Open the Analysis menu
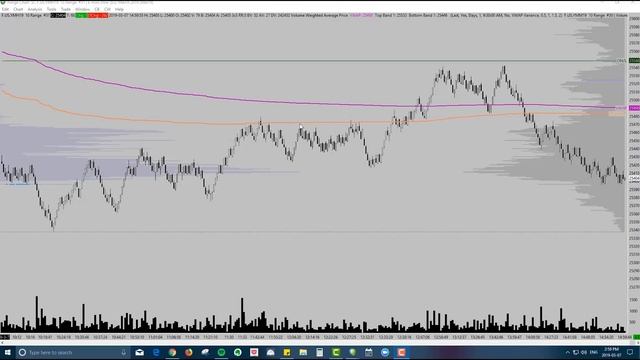This screenshot has height=360, width=640. coord(35,9)
